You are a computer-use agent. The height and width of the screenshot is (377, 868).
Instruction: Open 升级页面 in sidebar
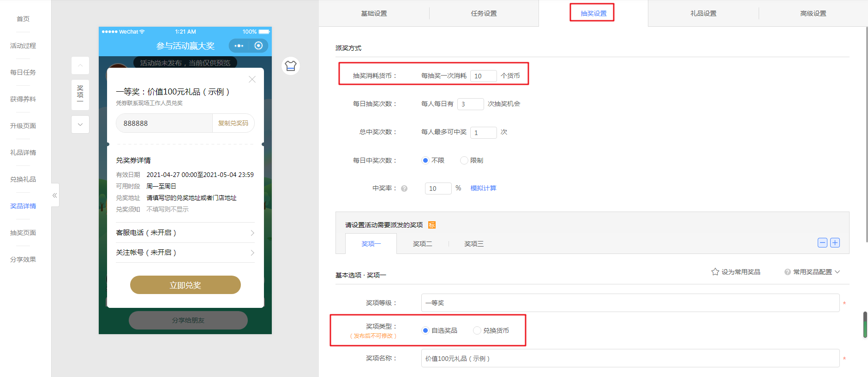click(x=23, y=126)
